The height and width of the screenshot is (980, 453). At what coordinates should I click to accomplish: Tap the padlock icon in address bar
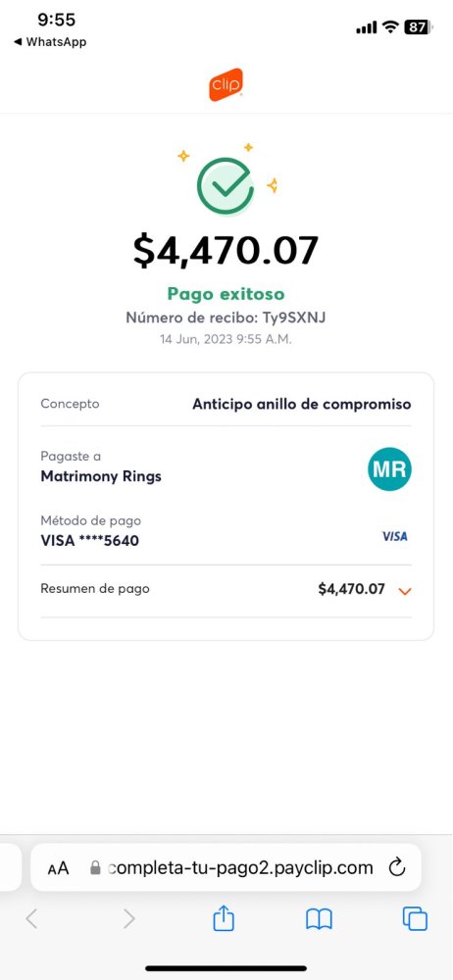click(95, 867)
